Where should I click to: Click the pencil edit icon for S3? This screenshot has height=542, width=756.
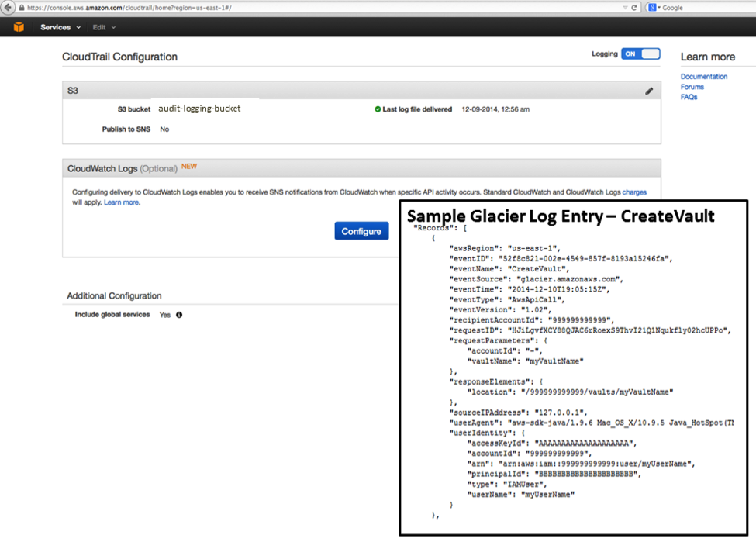(x=649, y=91)
